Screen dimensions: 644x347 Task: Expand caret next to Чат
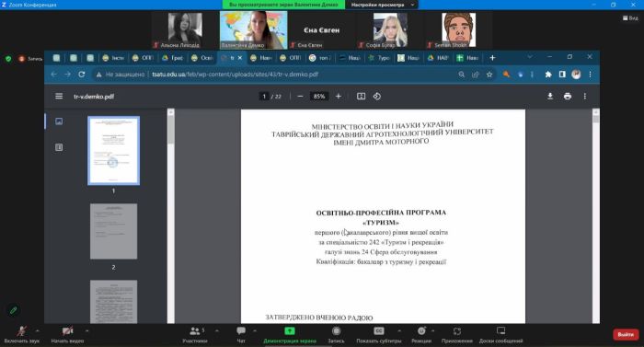pos(255,330)
